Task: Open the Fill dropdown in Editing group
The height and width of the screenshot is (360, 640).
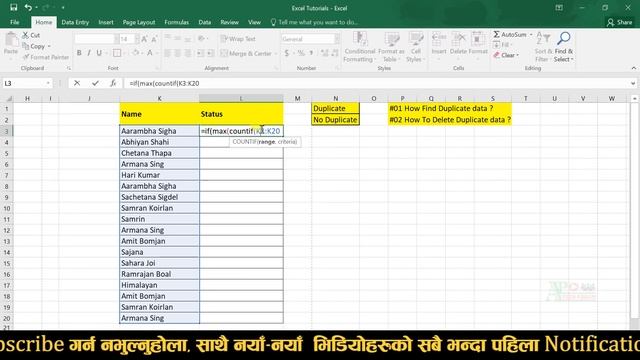Action: click(502, 45)
